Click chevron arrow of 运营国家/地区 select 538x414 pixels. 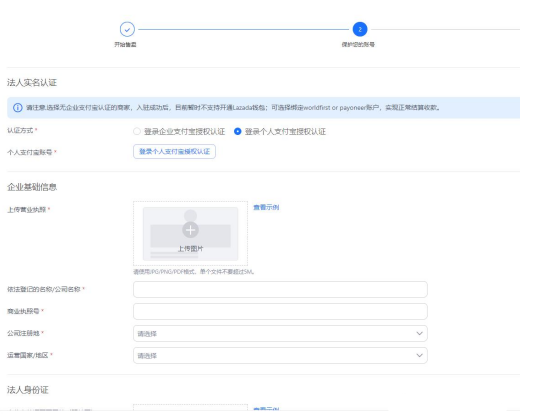419,355
